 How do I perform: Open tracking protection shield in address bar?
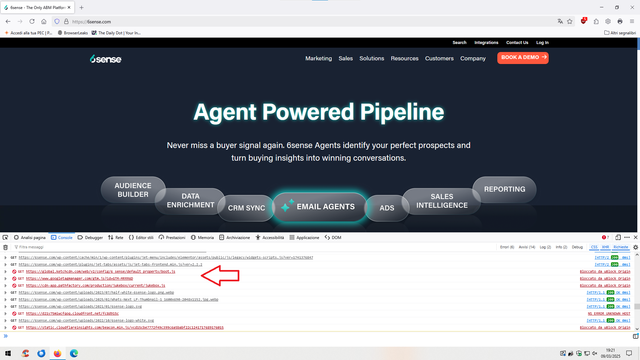click(x=57, y=22)
